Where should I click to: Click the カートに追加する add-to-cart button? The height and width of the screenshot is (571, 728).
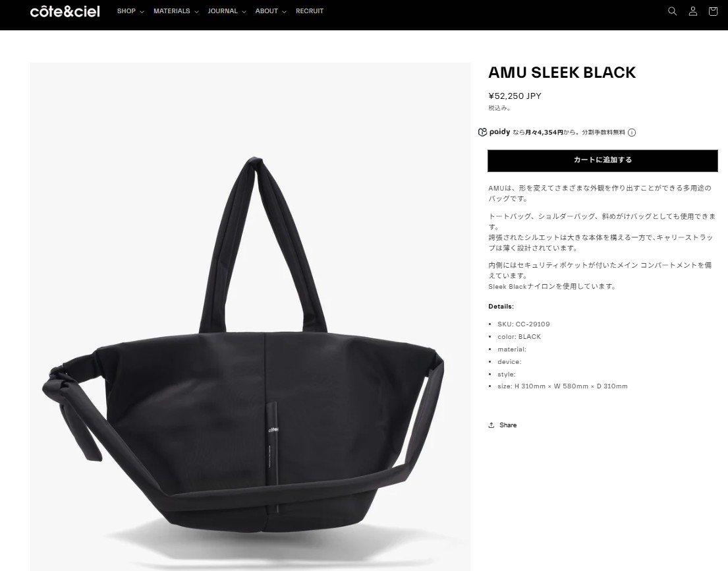(603, 160)
